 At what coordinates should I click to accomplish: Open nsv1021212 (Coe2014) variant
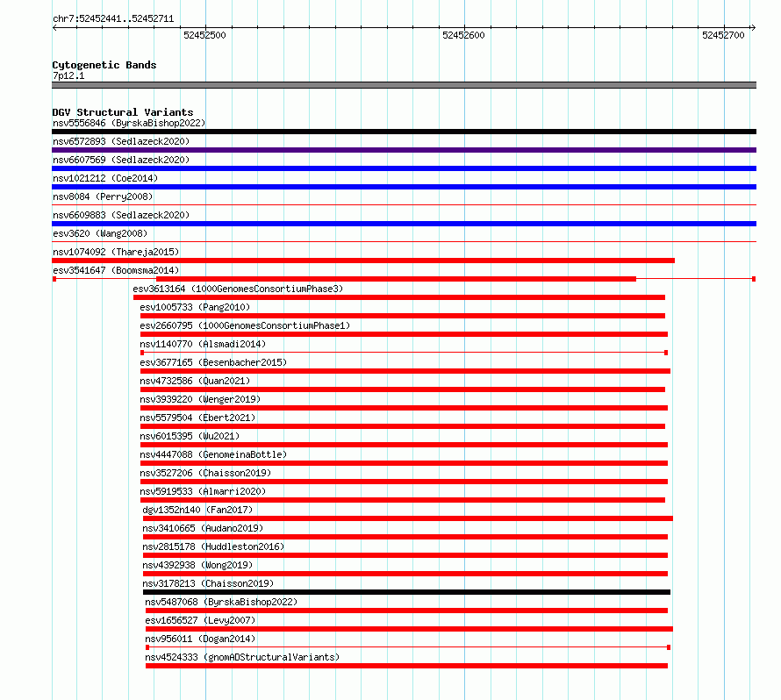pyautogui.click(x=105, y=178)
